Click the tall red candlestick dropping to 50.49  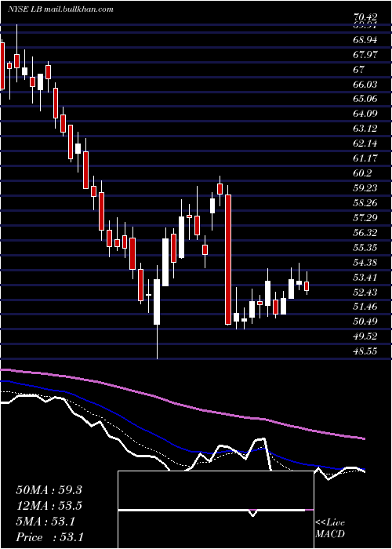[228, 260]
